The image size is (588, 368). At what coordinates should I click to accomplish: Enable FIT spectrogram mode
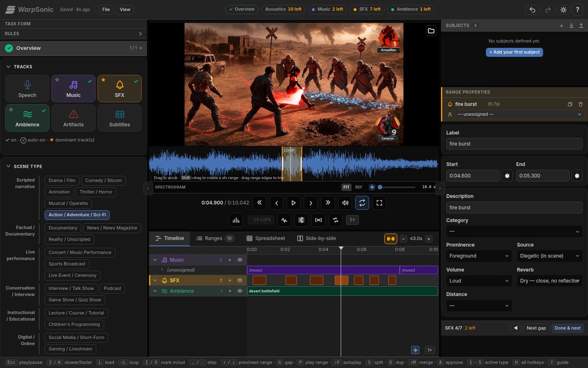pos(346,187)
